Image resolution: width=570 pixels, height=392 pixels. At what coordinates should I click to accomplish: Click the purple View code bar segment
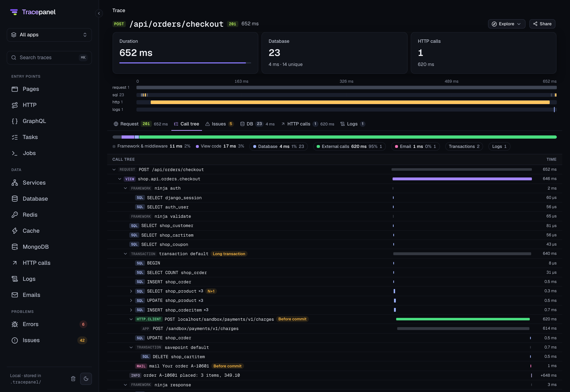(x=128, y=137)
